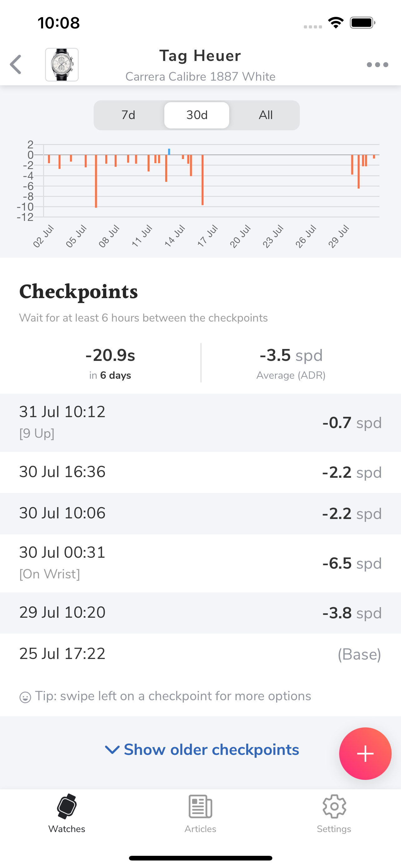Tap the -3.5 spd Average ADR summary
The image size is (401, 868).
[x=291, y=363]
